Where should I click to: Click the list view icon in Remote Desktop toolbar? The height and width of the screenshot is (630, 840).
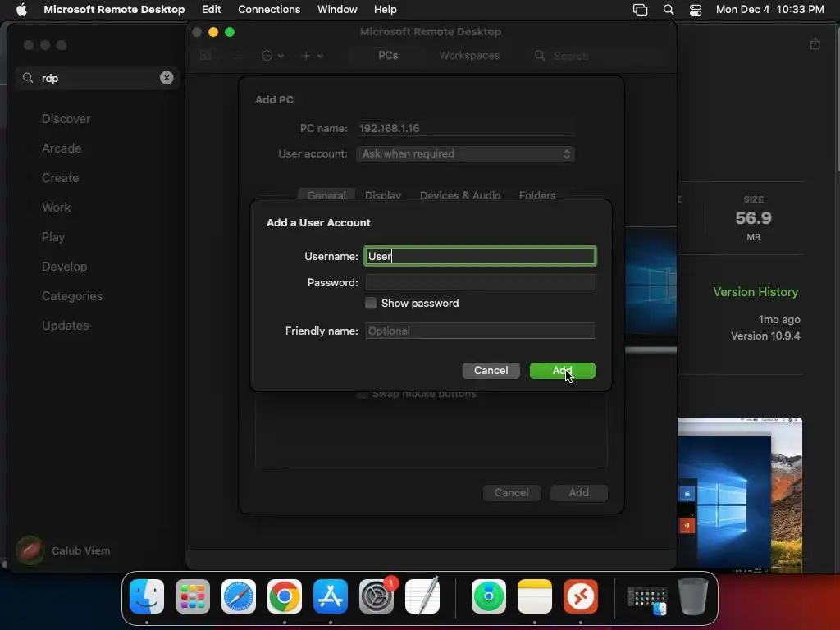pyautogui.click(x=236, y=55)
